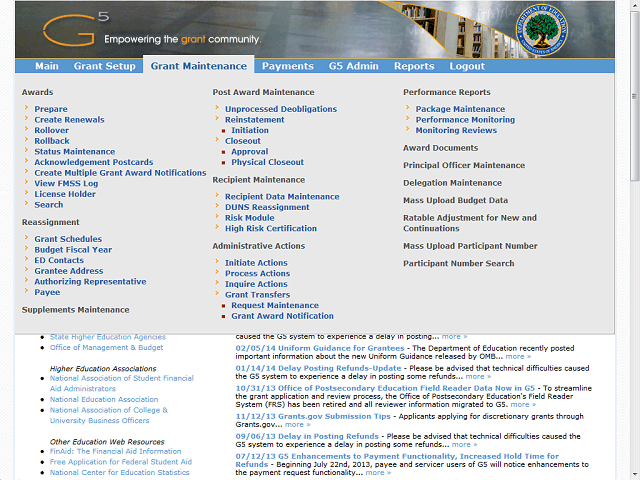Open Free Application for Federal Student Aid
This screenshot has height=480, width=640.
pyautogui.click(x=120, y=462)
